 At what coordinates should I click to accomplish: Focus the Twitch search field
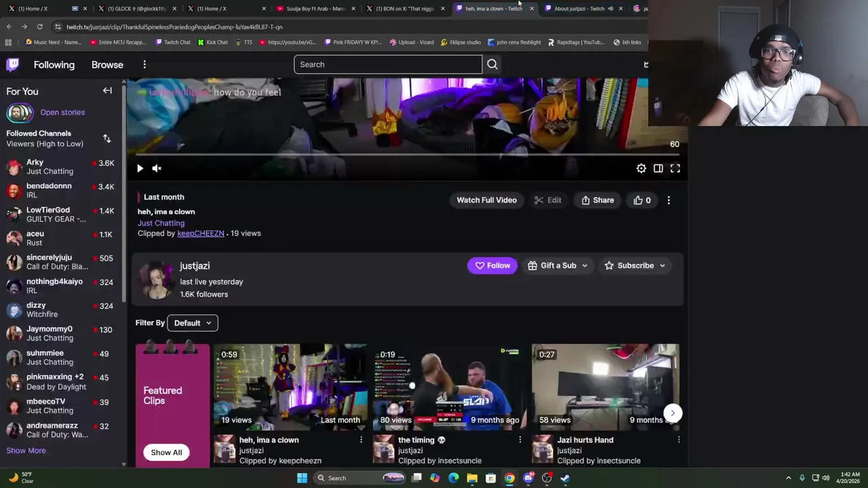click(x=388, y=64)
